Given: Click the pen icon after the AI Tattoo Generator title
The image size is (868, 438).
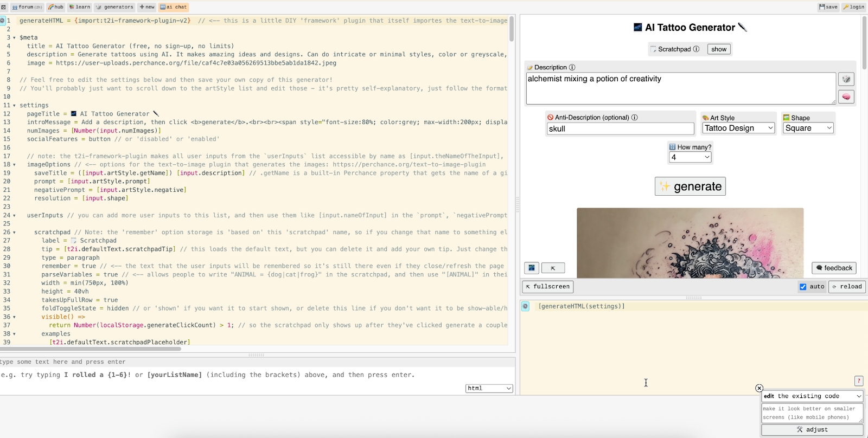Looking at the screenshot, I should [x=743, y=27].
